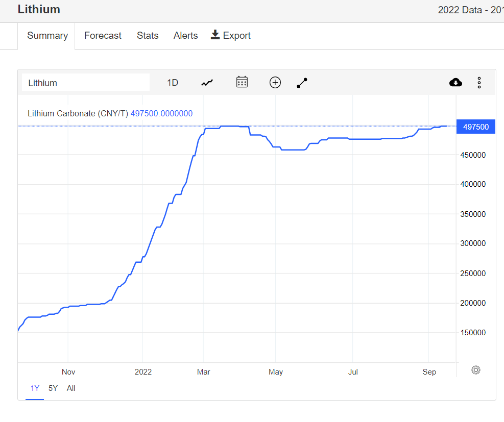The image size is (504, 422).
Task: Open the three-dot chart options menu
Action: 479,83
